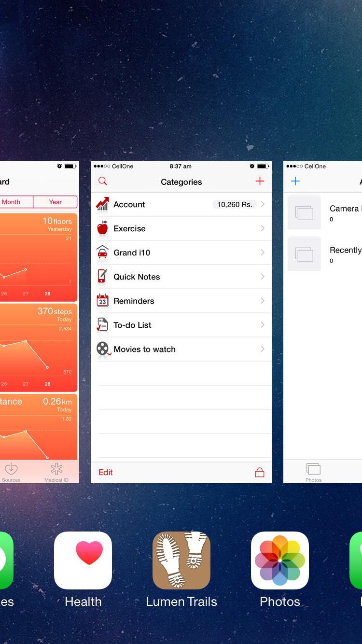The height and width of the screenshot is (644, 362).
Task: Expand the Exercise row chevron
Action: coord(263,228)
